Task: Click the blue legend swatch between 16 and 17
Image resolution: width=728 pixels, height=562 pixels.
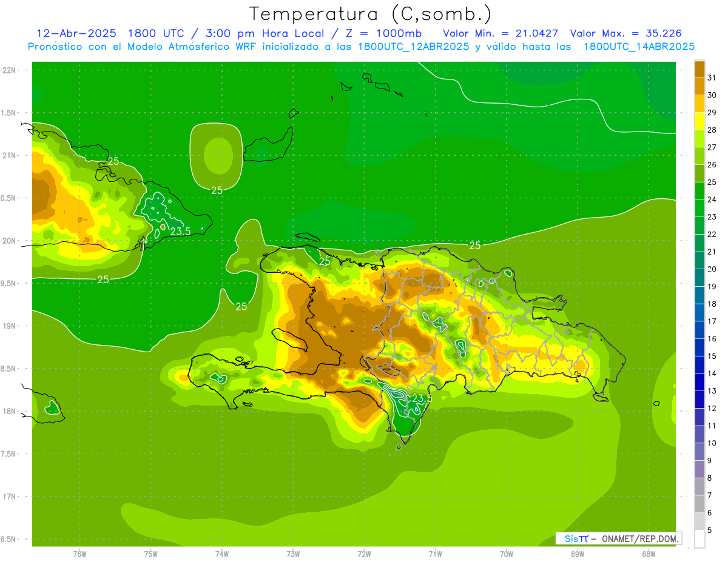Action: 699,330
